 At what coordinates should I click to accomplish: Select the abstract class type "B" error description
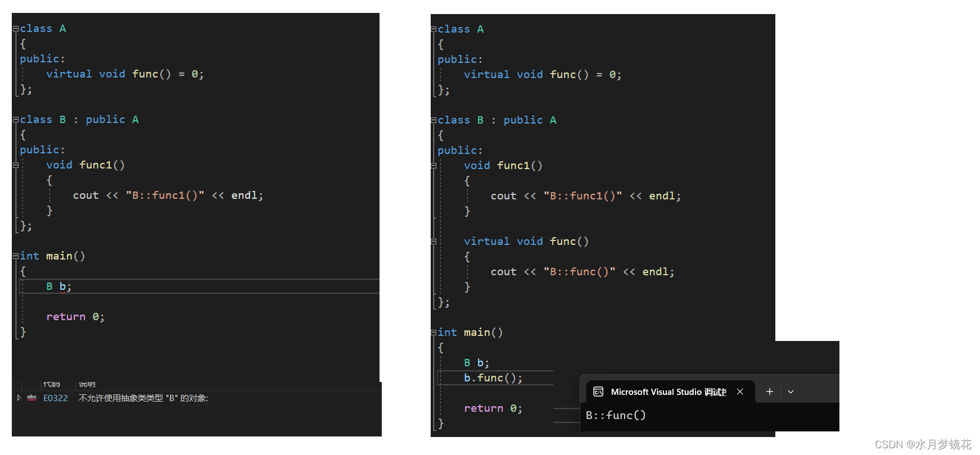143,398
